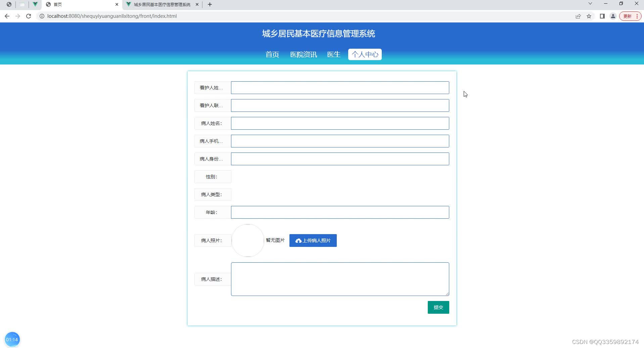
Task: Focus the 看护人联系 input field
Action: coord(340,105)
